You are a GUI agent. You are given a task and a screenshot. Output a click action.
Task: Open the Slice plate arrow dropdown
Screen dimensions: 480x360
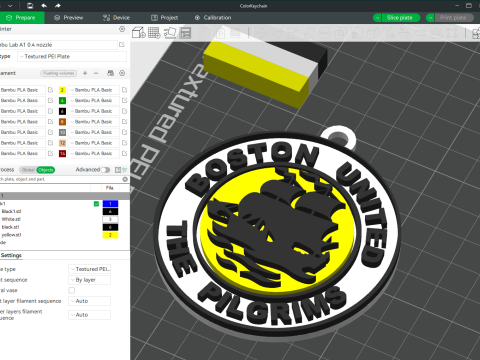tap(377, 18)
